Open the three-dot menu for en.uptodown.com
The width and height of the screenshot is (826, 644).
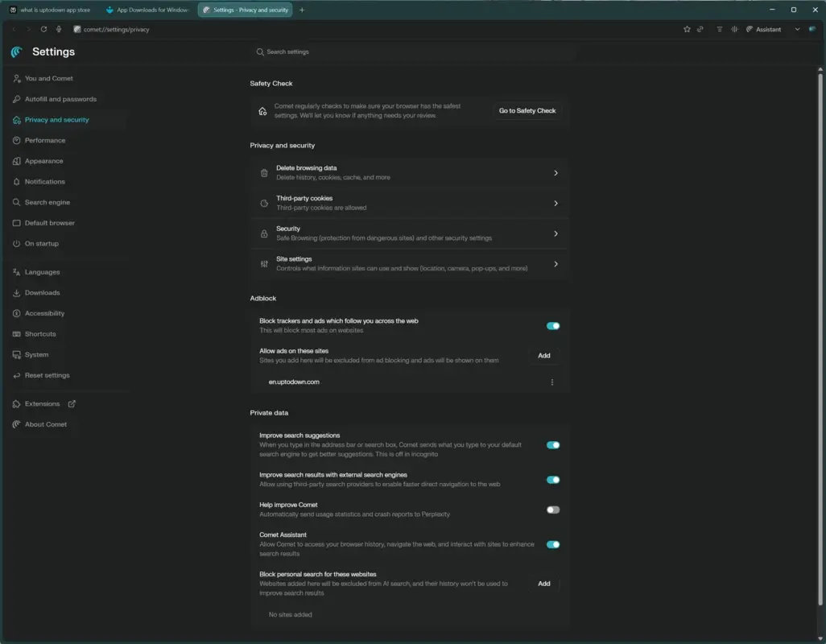tap(552, 382)
